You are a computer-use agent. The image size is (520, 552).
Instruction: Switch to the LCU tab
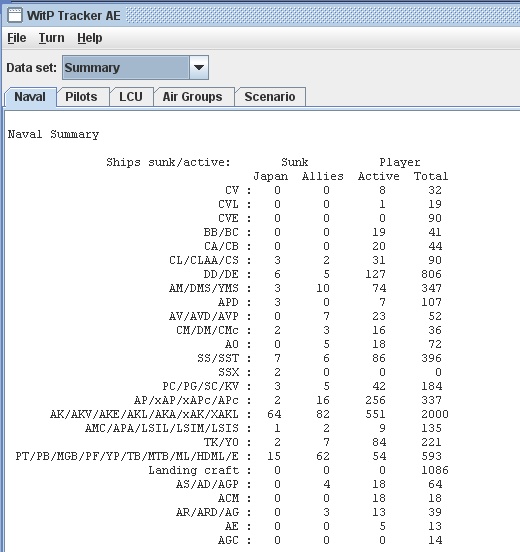click(131, 97)
